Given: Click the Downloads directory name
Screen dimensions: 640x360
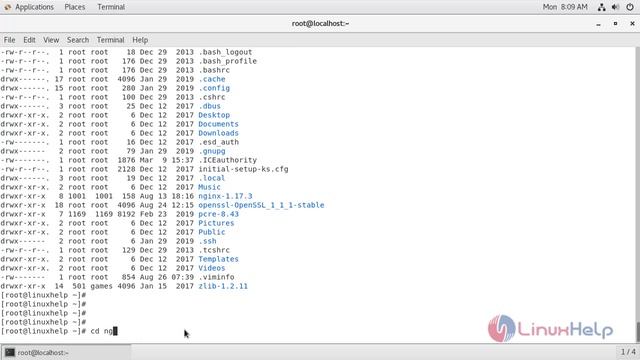Looking at the screenshot, I should (x=218, y=133).
